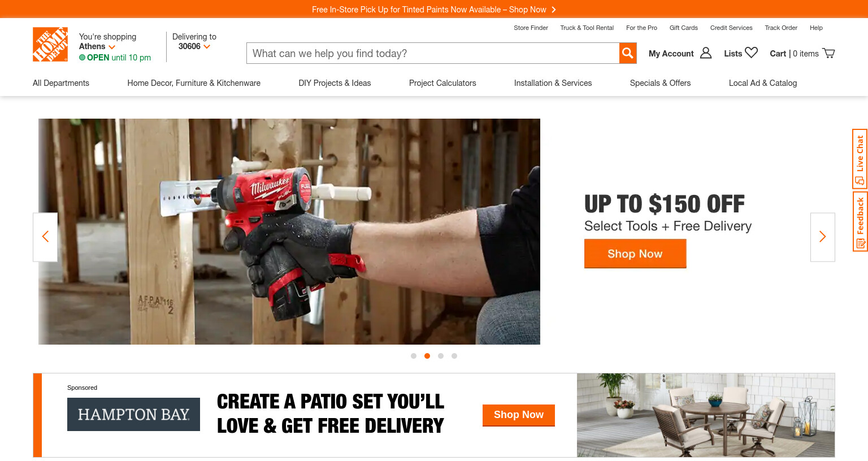Select the fourth carousel dot indicator
This screenshot has height=461, width=868.
(454, 356)
